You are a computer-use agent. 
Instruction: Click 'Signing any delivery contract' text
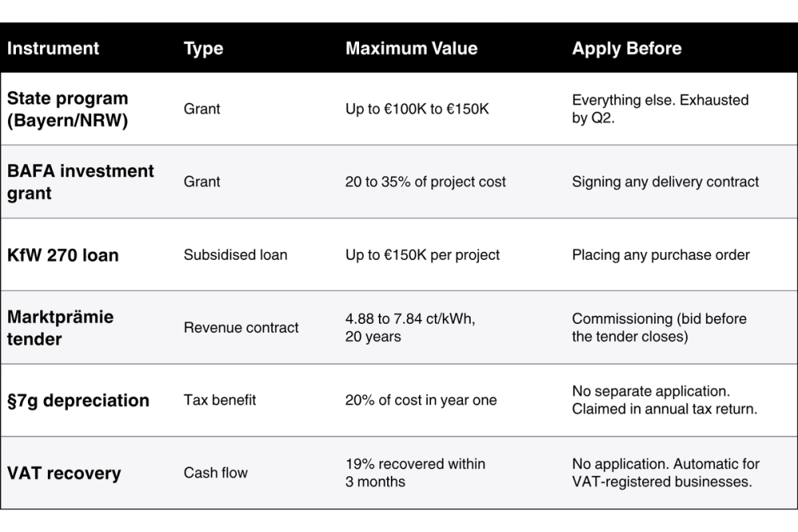click(666, 182)
